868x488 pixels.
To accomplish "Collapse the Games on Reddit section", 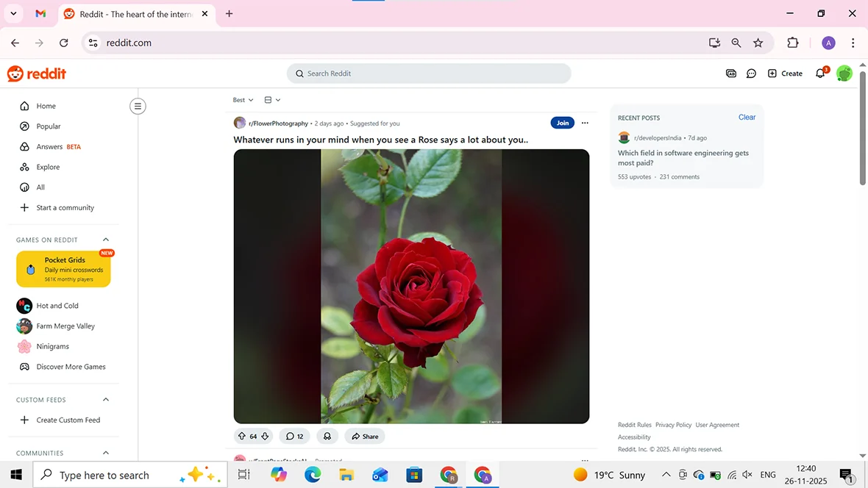I will (x=105, y=239).
